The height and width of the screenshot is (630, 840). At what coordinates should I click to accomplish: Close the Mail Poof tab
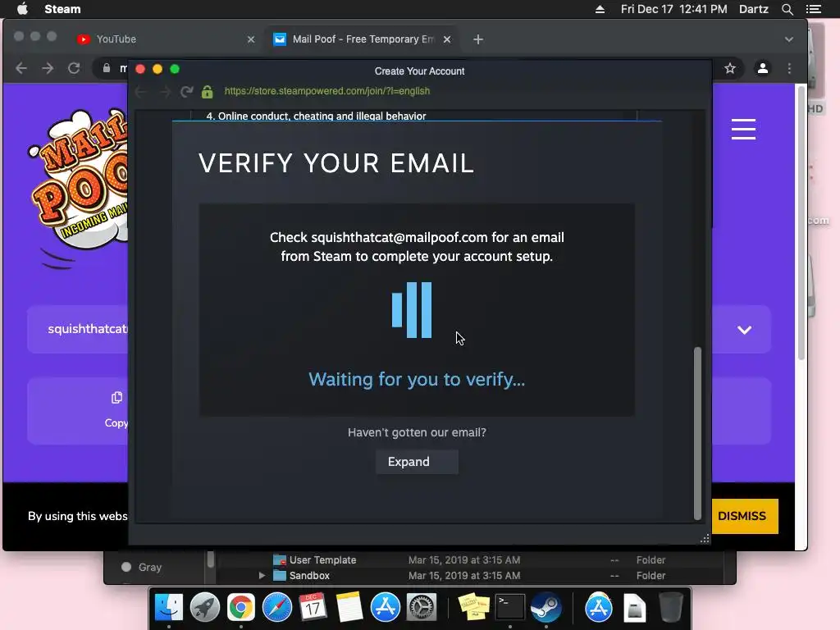(x=447, y=39)
